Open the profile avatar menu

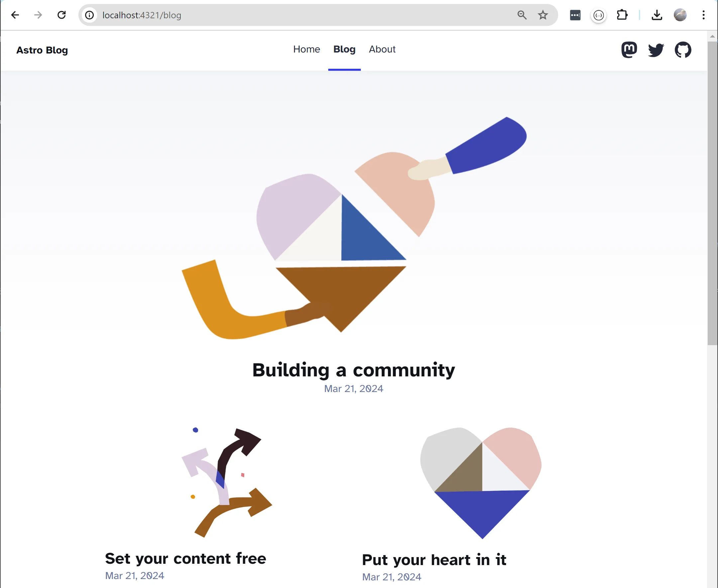(680, 15)
